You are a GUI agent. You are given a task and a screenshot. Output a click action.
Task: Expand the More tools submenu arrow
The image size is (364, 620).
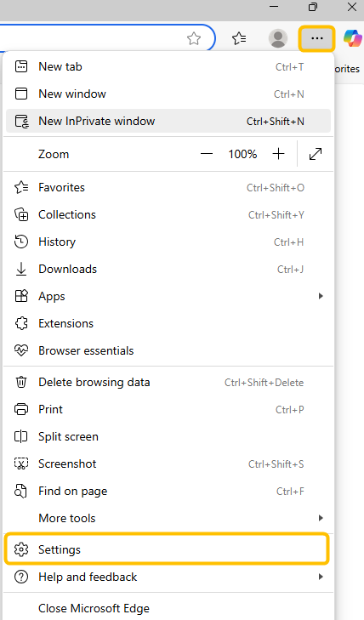[x=321, y=518]
